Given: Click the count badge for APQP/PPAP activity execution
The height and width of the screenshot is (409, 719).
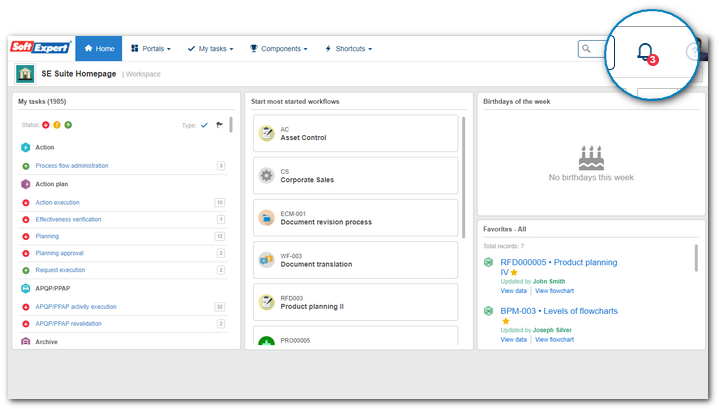Looking at the screenshot, I should click(220, 307).
